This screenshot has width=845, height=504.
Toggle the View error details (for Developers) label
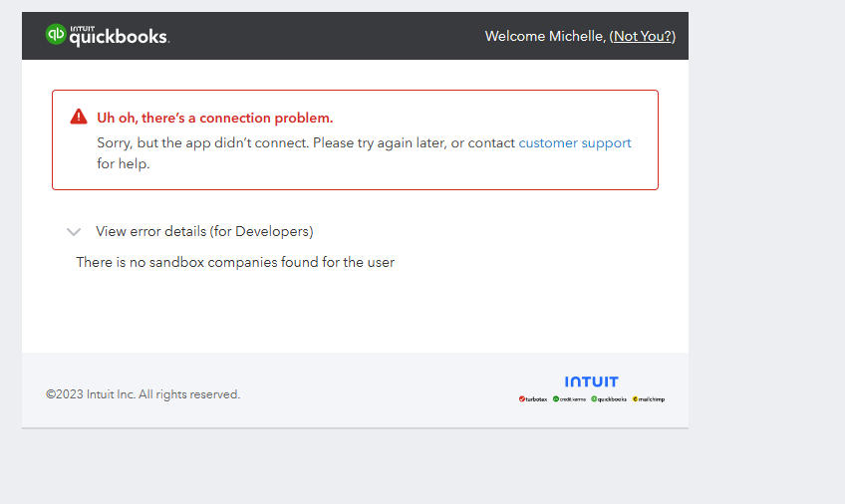pos(204,231)
